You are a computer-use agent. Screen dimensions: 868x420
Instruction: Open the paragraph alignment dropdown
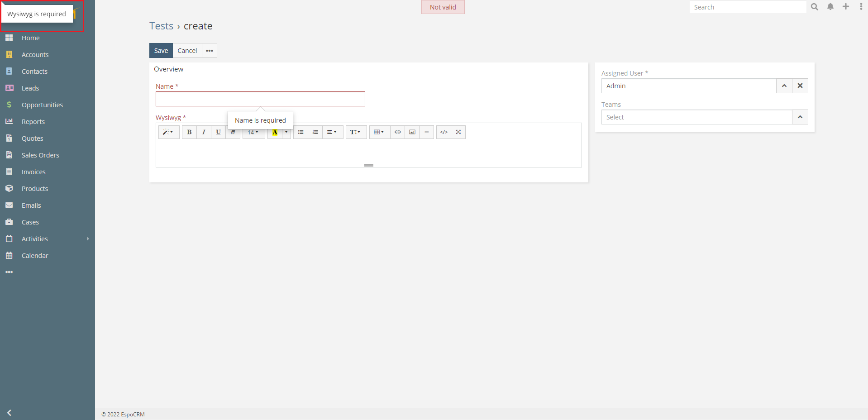[x=332, y=132]
